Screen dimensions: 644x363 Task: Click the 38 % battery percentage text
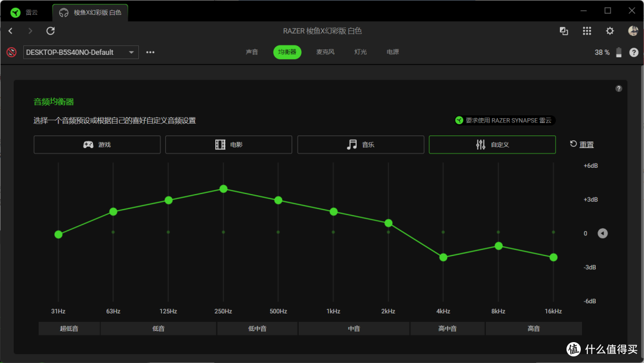pos(602,52)
